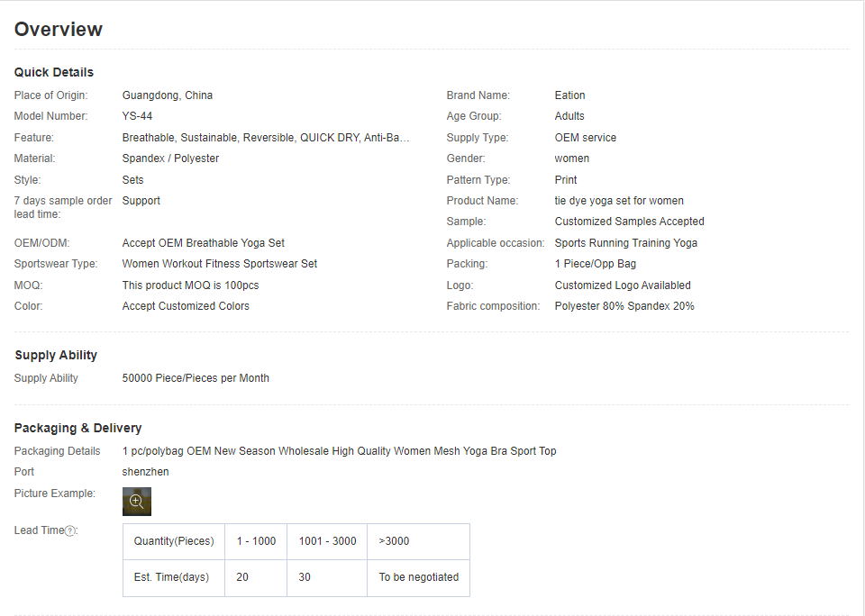Image resolution: width=865 pixels, height=616 pixels.
Task: Click the 'Quantity(Pieces)' table header cell
Action: click(x=174, y=541)
